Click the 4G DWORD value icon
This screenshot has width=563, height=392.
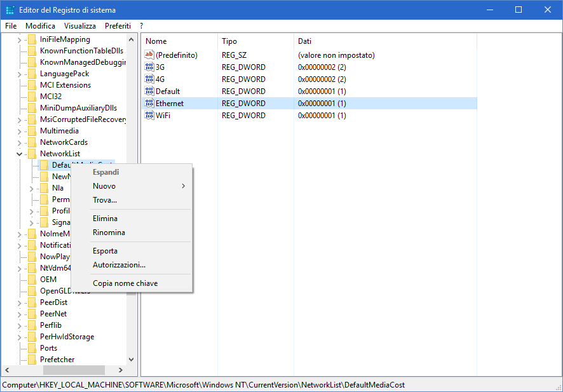pyautogui.click(x=149, y=79)
